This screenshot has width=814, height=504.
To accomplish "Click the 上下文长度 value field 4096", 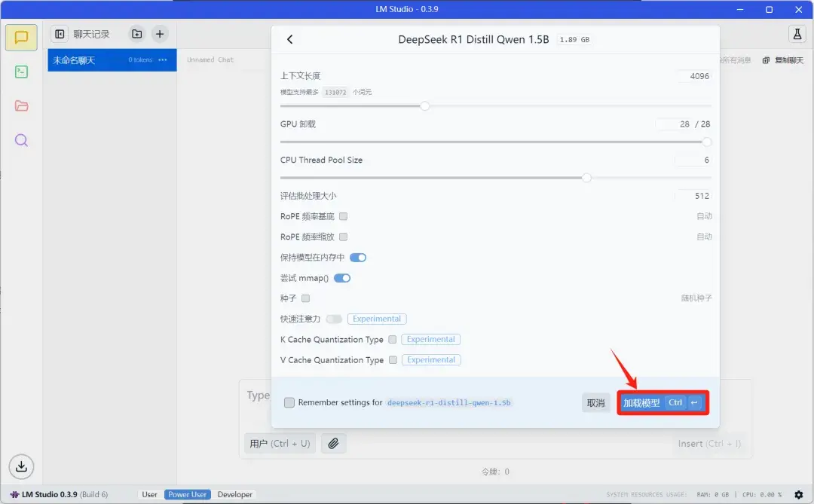I will coord(695,76).
